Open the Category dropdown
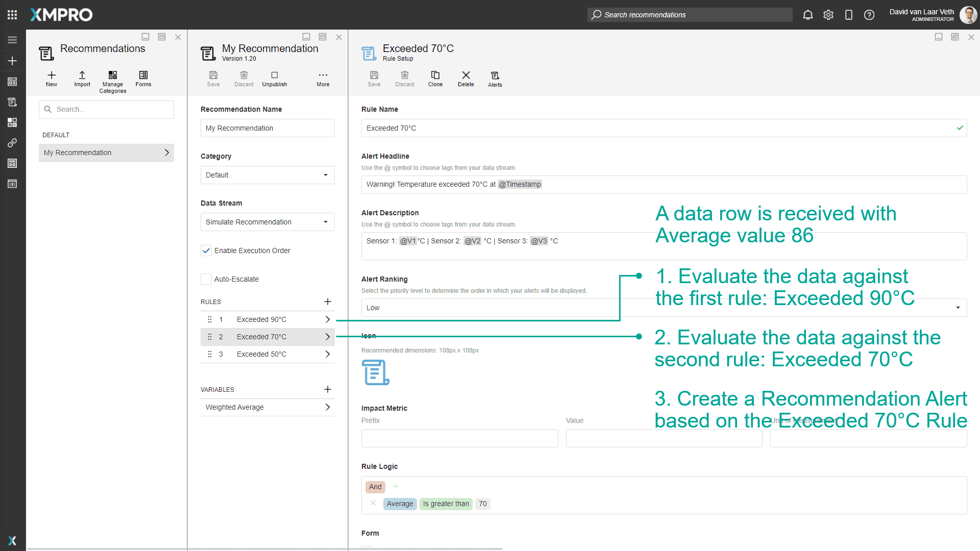Screen dimensions: 980x551 point(267,175)
